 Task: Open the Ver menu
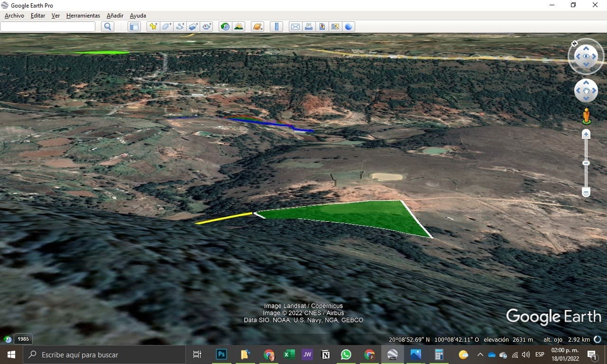(x=55, y=16)
